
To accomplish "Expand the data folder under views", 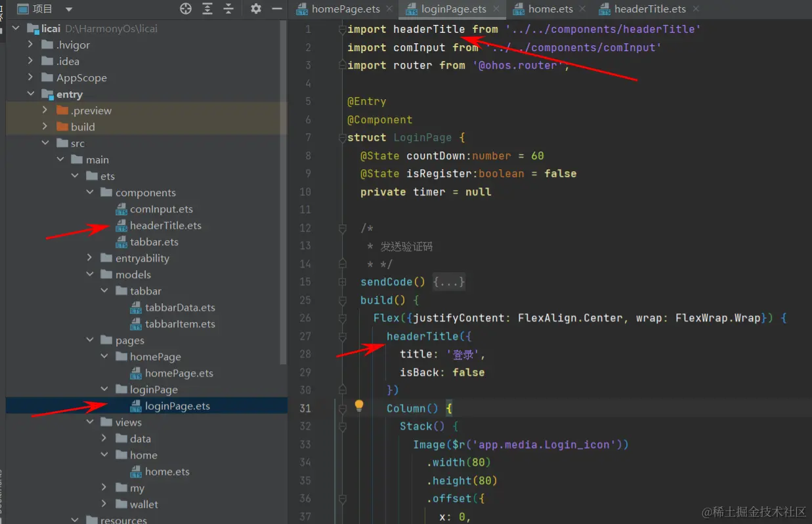I will point(104,439).
